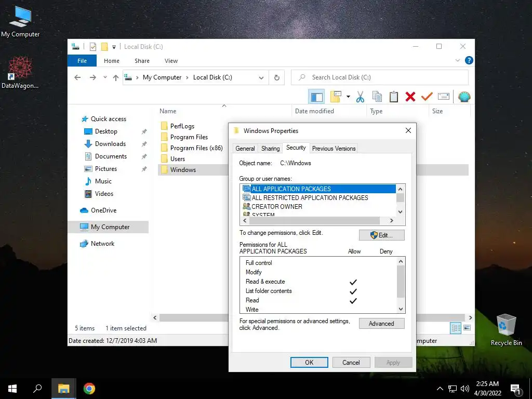The image size is (532, 399).
Task: Click the orange checkmark Properties icon
Action: point(427,97)
